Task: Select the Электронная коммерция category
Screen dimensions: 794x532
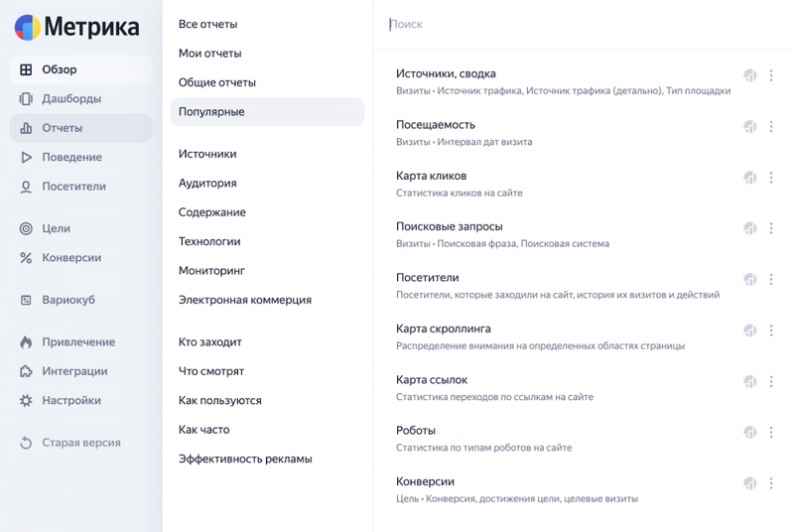Action: pos(244,300)
